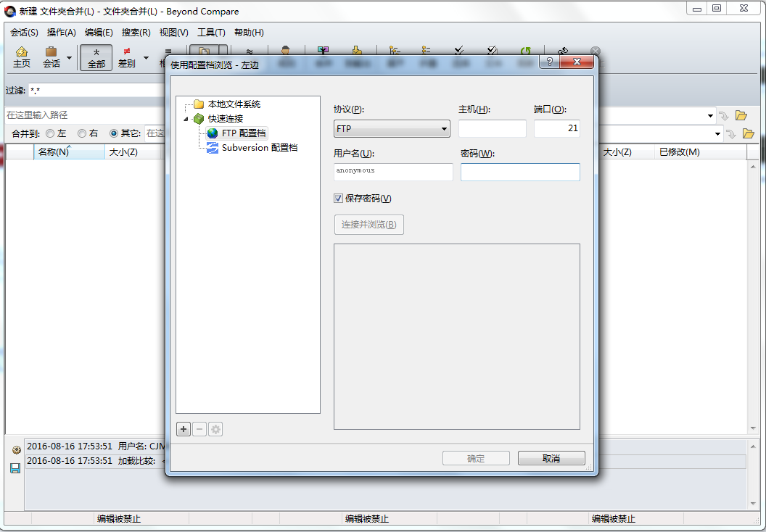Click the green refresh icon in main toolbar
Image resolution: width=766 pixels, height=532 pixels.
click(x=526, y=51)
